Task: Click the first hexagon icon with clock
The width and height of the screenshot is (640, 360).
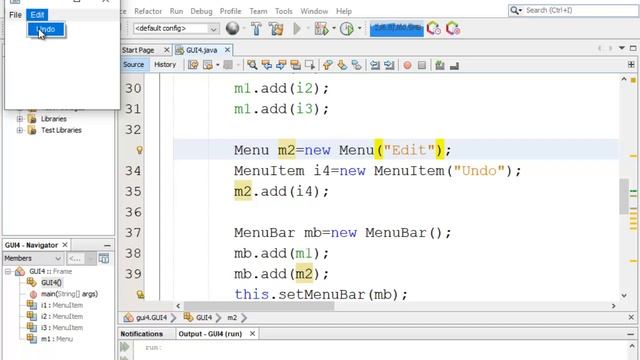Action: click(x=433, y=29)
